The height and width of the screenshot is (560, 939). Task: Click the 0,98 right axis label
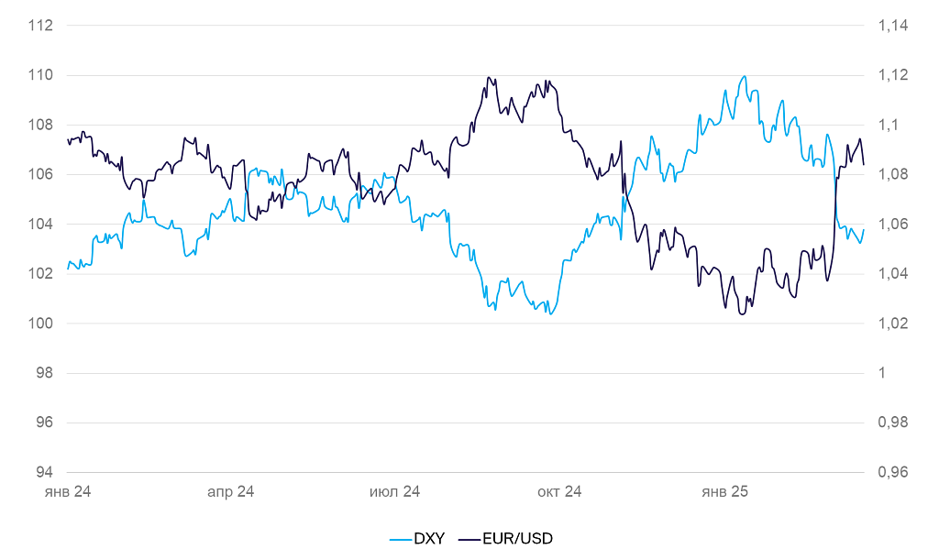pos(893,423)
